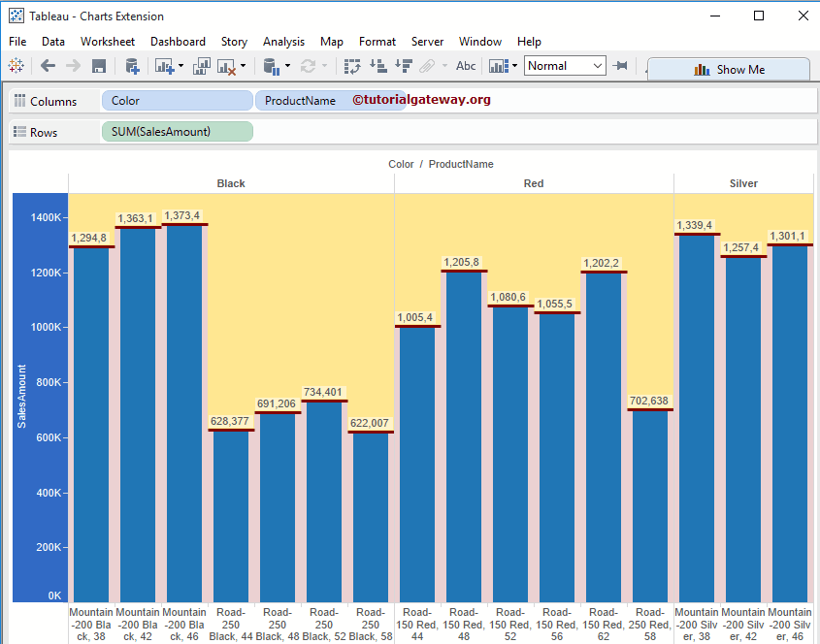Click the Silver column header

coord(743,183)
